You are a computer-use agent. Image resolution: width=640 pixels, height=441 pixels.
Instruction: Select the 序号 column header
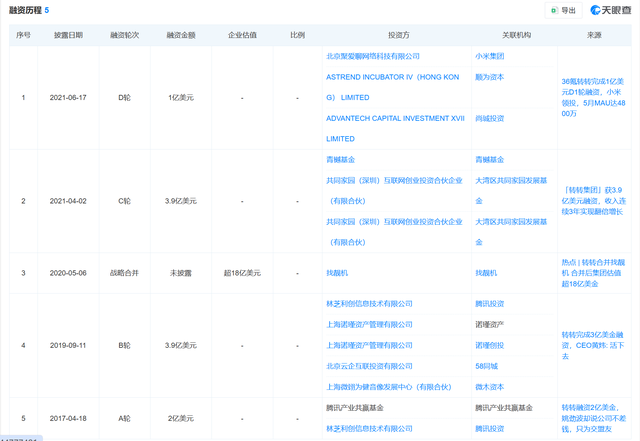(23, 35)
